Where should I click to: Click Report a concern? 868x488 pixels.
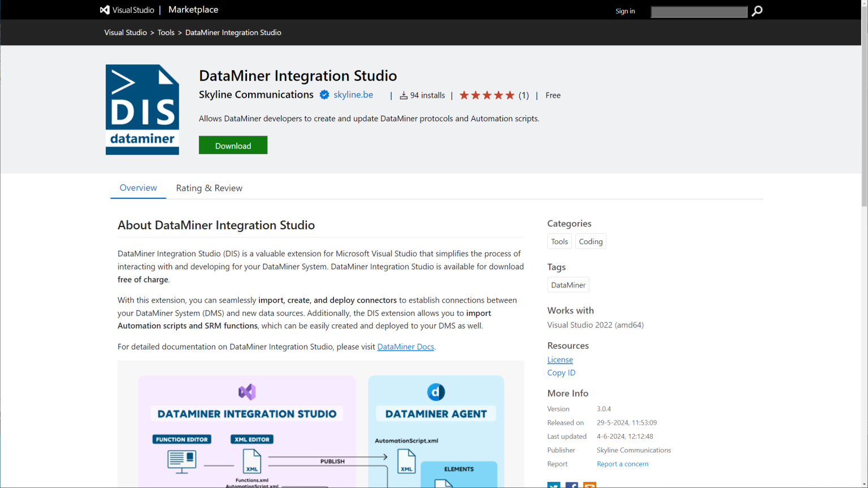pyautogui.click(x=622, y=463)
